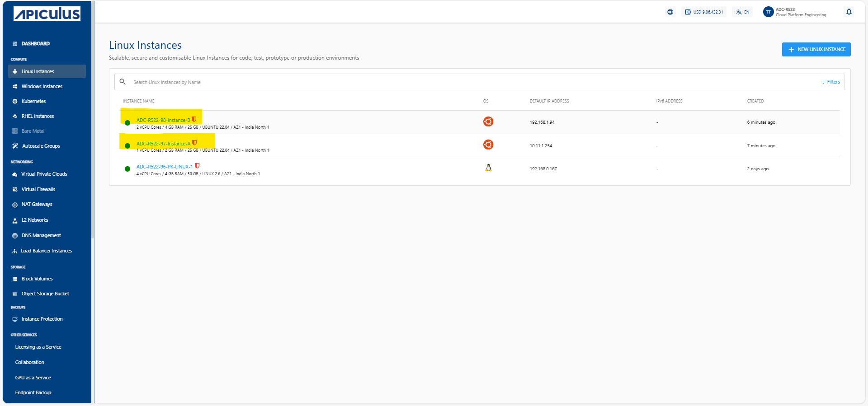Open the ADC-R522-96-PK-LINUX-1 instance link

[165, 167]
